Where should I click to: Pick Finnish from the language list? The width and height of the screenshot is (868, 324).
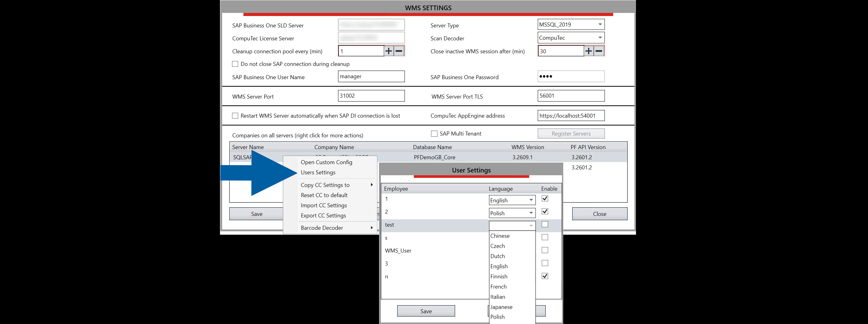[x=512, y=277]
